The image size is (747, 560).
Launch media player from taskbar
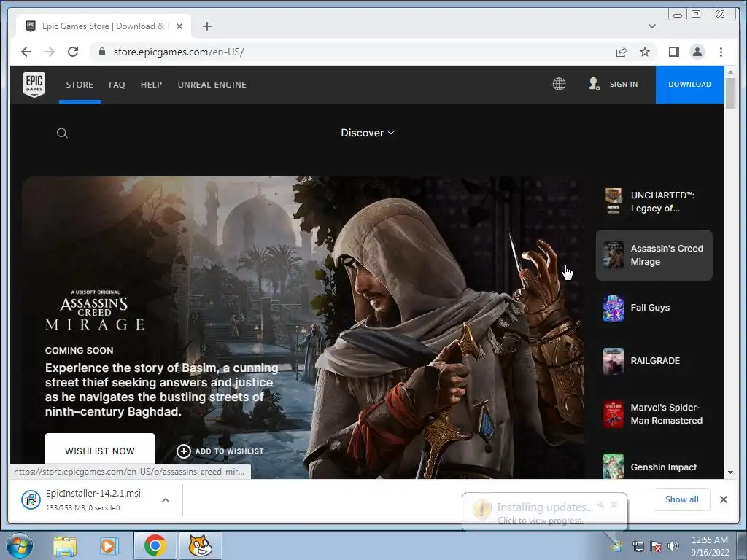click(109, 545)
